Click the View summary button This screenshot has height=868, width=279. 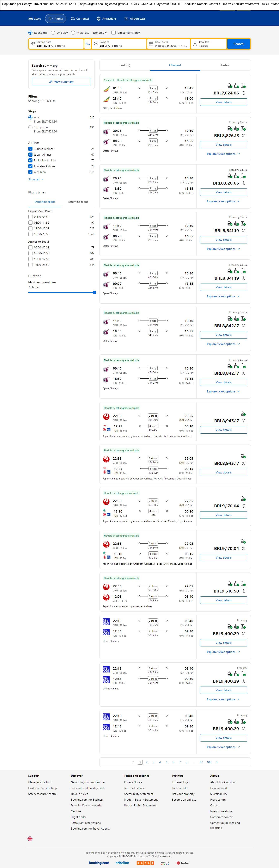[61, 82]
